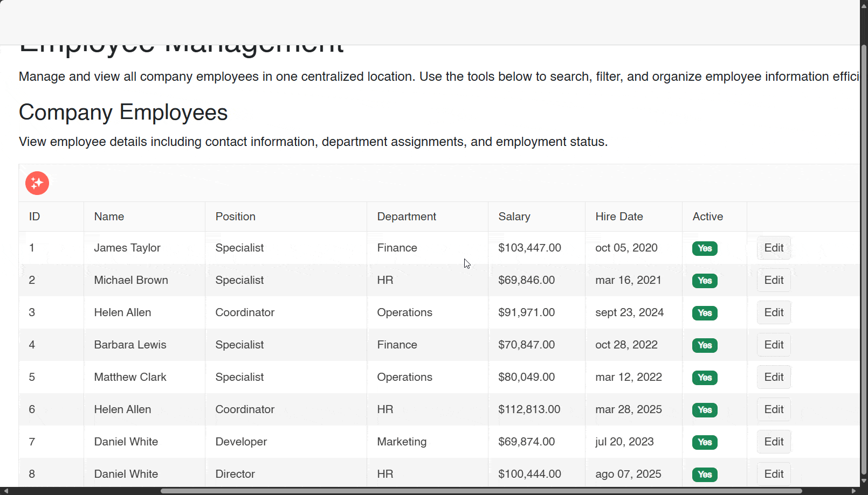The height and width of the screenshot is (495, 868).
Task: Click the vertical scrollbar down arrow
Action: [864, 481]
